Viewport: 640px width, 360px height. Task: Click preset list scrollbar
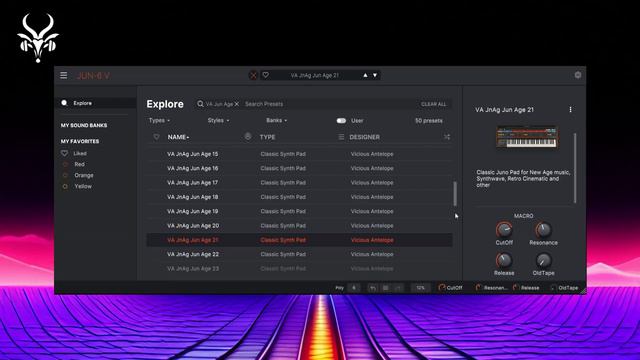pyautogui.click(x=455, y=194)
